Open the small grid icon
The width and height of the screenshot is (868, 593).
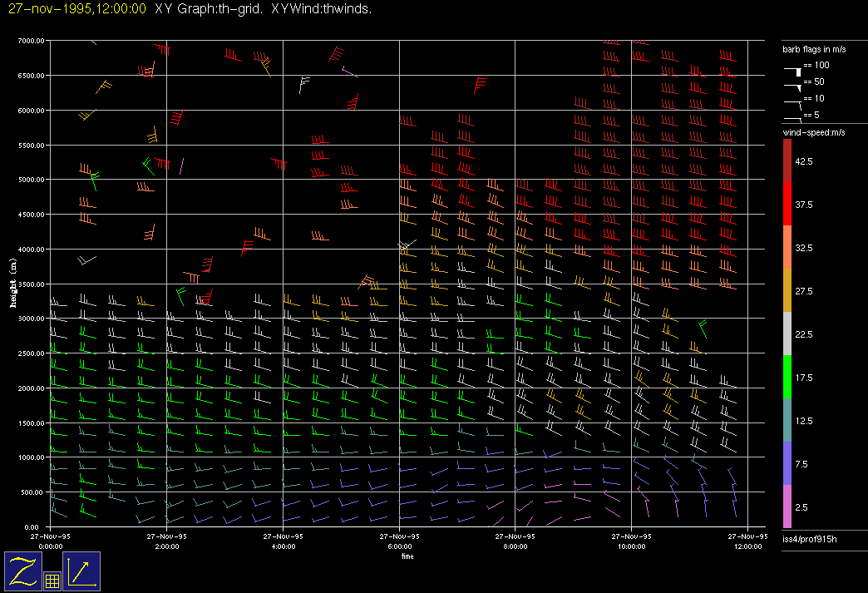tap(52, 581)
